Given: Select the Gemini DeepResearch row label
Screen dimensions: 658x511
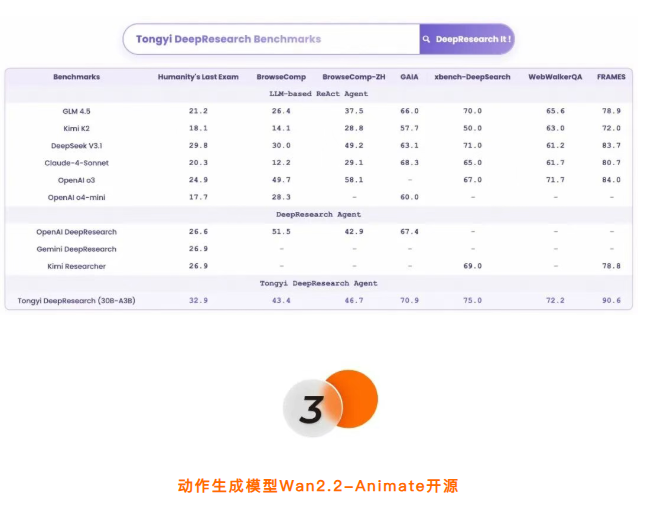Looking at the screenshot, I should click(76, 249).
